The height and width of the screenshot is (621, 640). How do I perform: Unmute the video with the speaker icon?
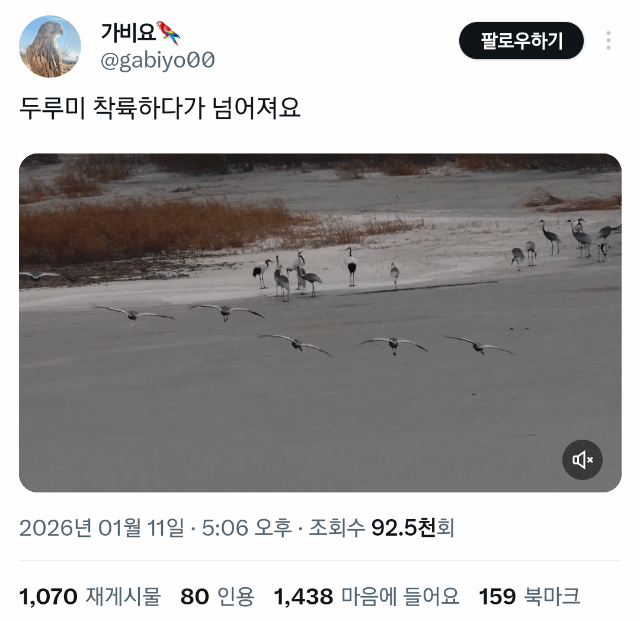coord(582,460)
